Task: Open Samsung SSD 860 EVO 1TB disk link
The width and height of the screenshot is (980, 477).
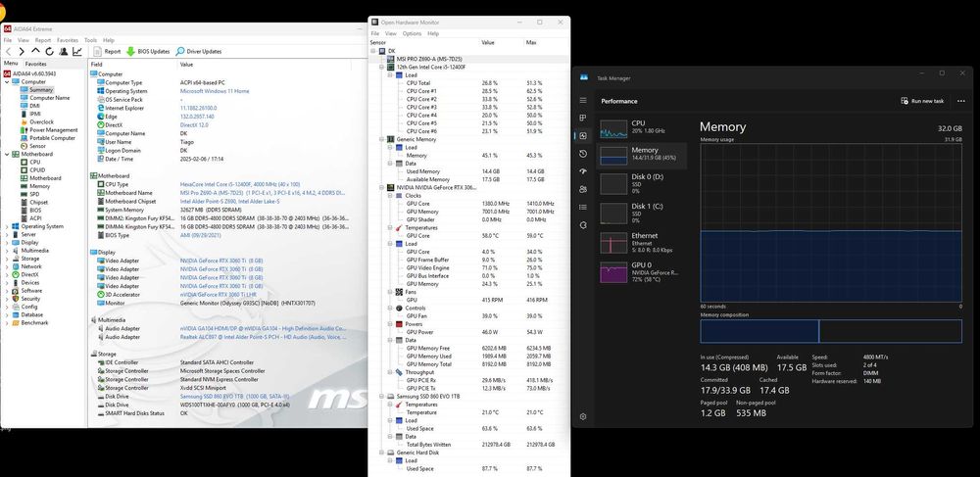Action: point(234,397)
